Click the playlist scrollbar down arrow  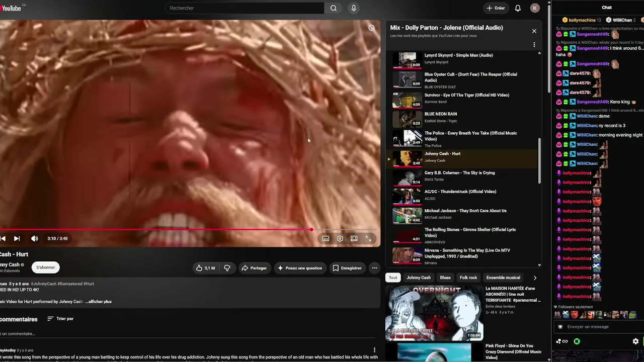coord(539,265)
